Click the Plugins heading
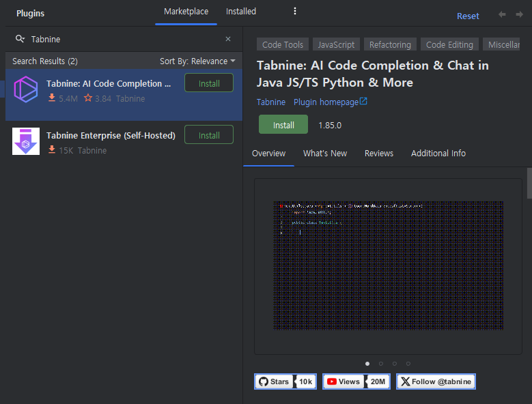This screenshot has height=404, width=532. tap(30, 13)
